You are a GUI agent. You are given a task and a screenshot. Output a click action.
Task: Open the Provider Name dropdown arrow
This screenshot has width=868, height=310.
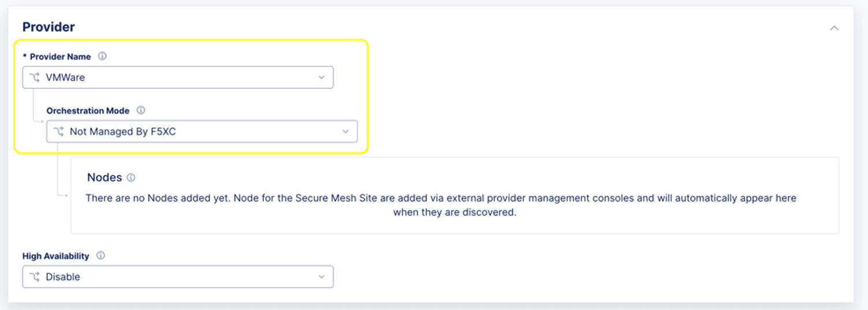321,77
